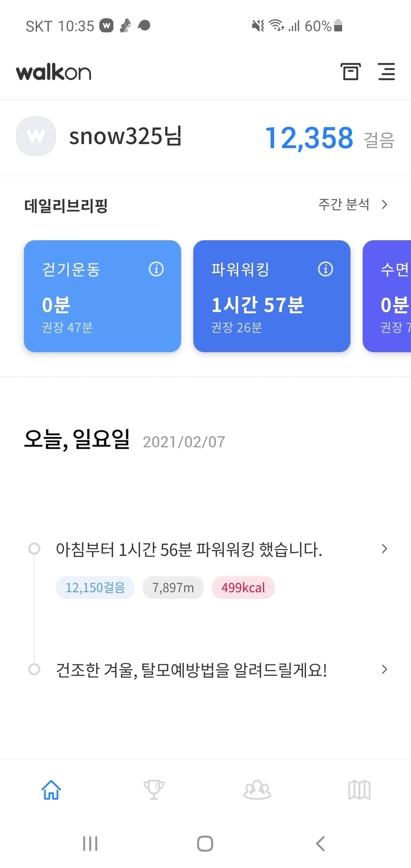Open the hamburger menu icon
The image size is (411, 868).
386,72
